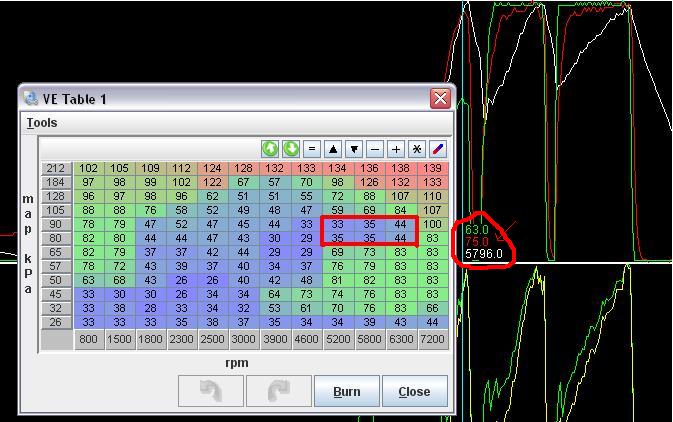The height and width of the screenshot is (422, 673).
Task: Select the cell showing 84
Action: click(x=401, y=210)
